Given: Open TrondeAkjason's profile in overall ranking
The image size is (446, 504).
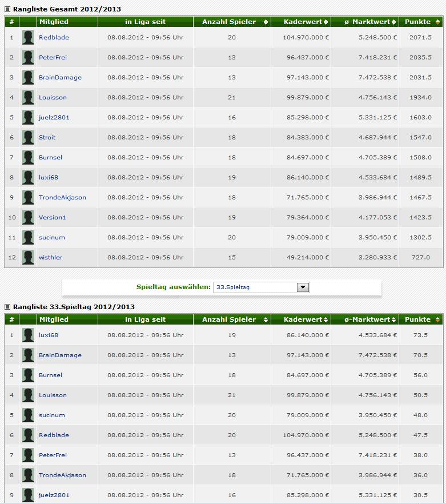Looking at the screenshot, I should pos(62,198).
